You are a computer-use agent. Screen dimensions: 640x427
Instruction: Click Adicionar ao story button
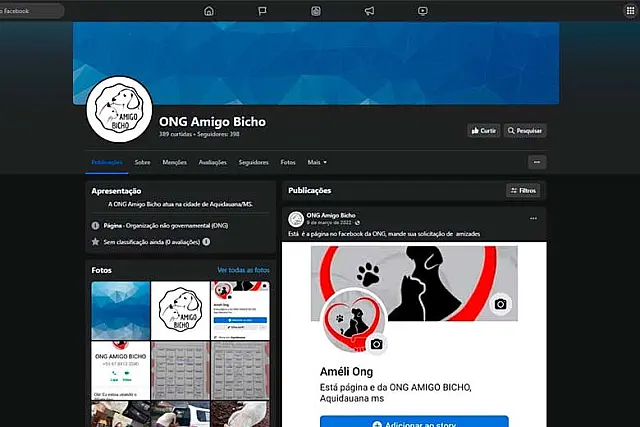[414, 421]
